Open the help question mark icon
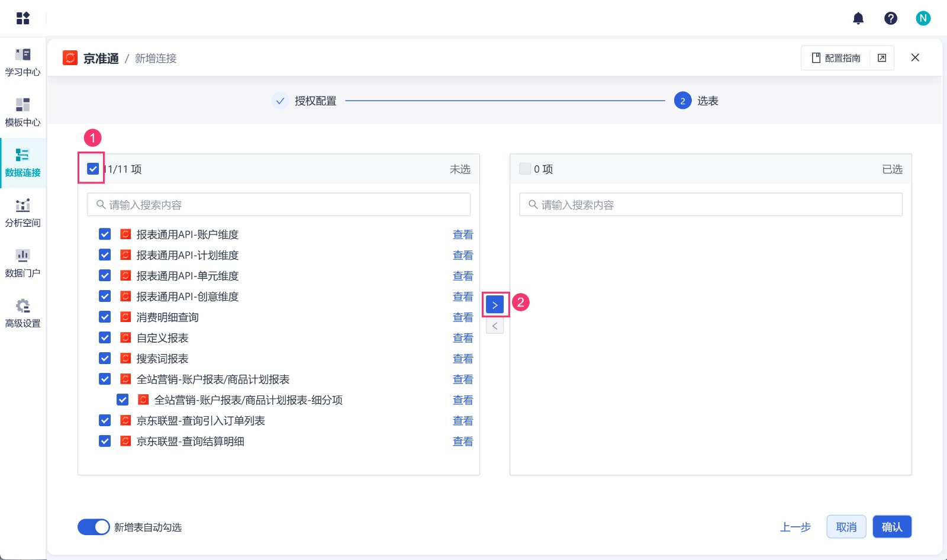The width and height of the screenshot is (947, 560). point(891,18)
